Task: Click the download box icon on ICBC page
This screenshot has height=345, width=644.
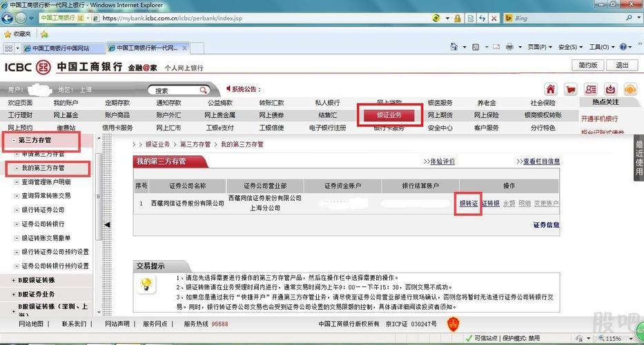Action: (611, 89)
